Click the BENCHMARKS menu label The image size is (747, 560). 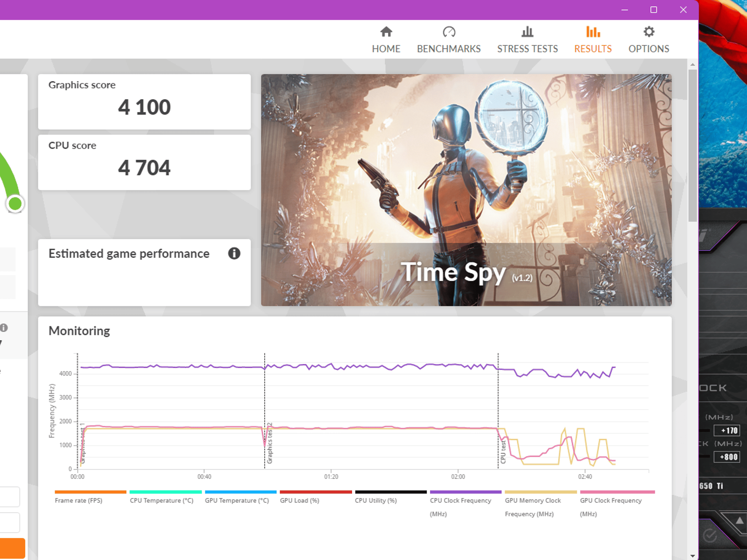coord(449,49)
